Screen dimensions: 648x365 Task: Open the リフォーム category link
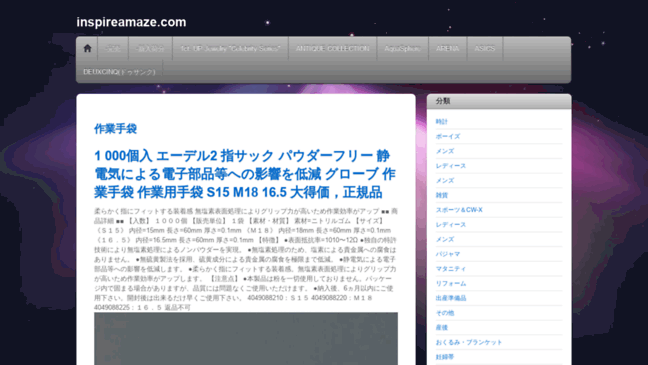point(450,284)
